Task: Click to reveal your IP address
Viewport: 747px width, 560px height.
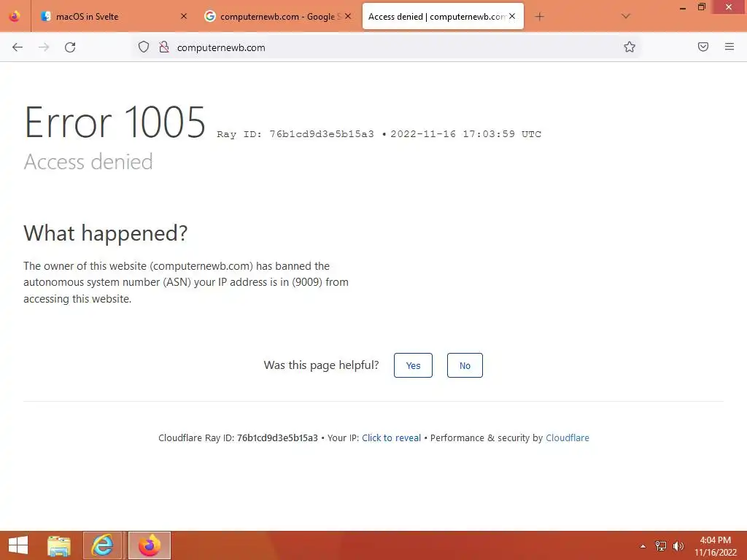Action: coord(391,437)
